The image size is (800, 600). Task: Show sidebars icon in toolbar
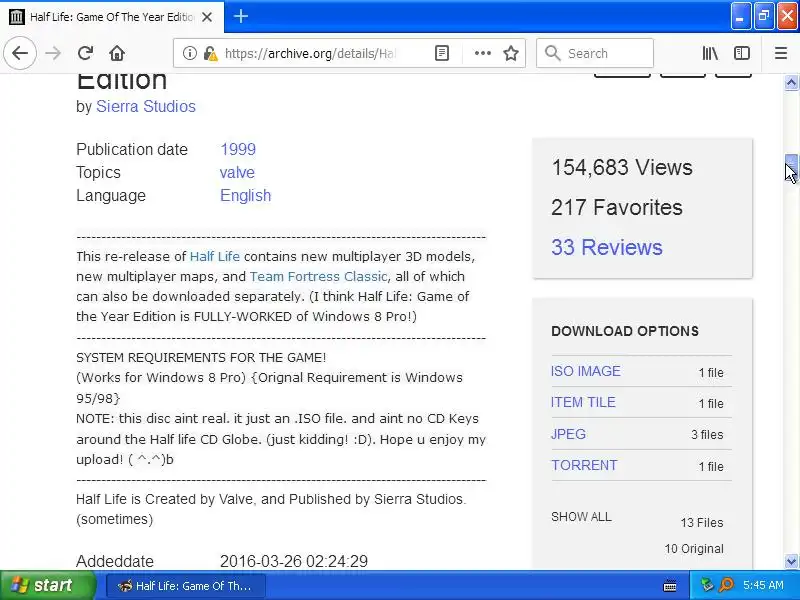[741, 53]
